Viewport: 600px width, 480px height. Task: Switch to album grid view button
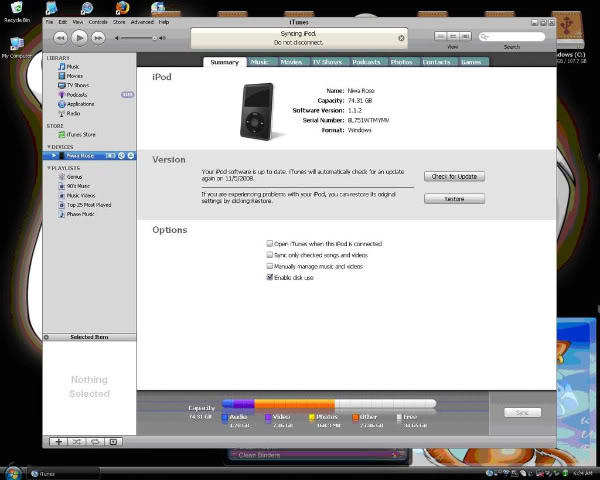(x=453, y=36)
